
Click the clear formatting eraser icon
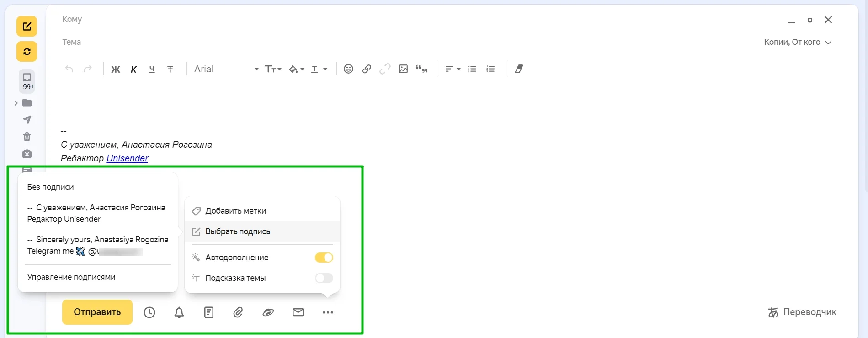(519, 69)
